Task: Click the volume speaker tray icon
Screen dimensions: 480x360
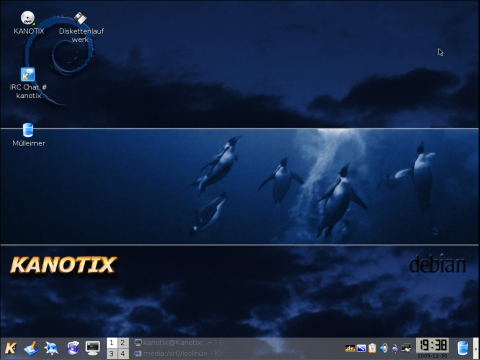Action: coord(384,348)
